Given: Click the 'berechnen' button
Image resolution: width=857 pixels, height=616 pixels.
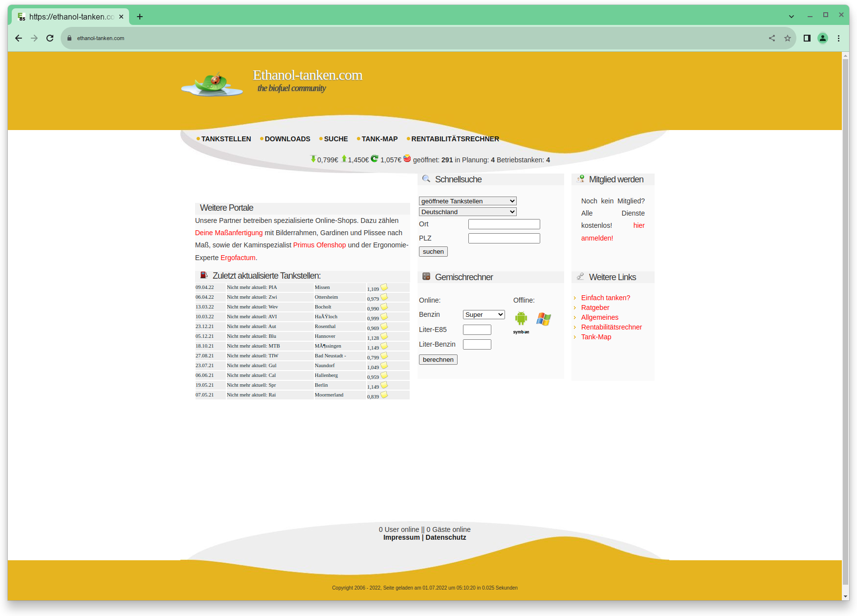Looking at the screenshot, I should coord(438,359).
